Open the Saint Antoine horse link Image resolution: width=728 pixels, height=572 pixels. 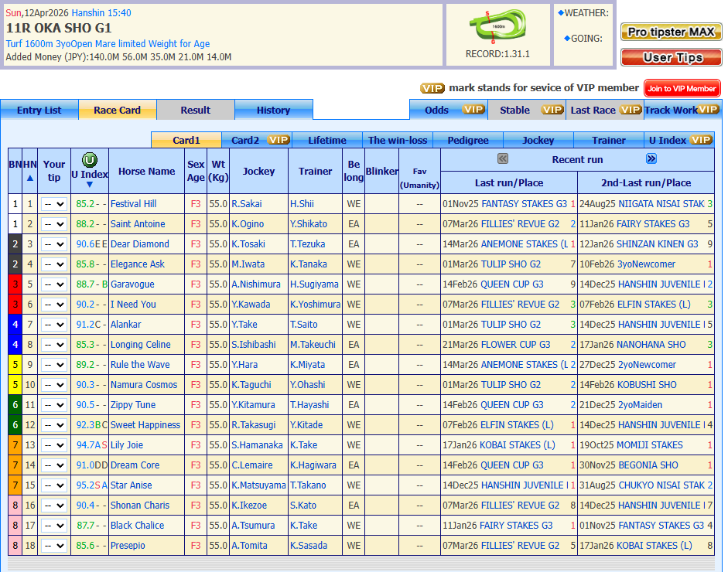click(x=138, y=224)
